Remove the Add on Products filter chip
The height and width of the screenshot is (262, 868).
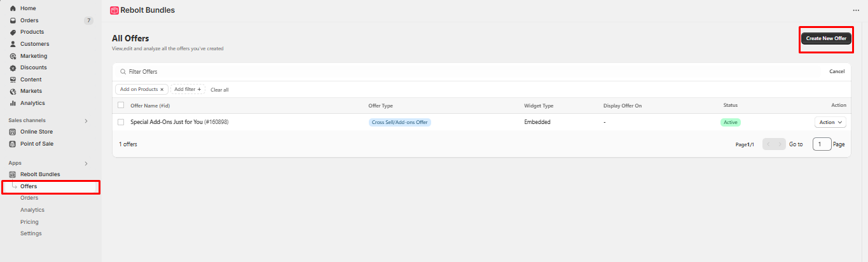pos(162,90)
